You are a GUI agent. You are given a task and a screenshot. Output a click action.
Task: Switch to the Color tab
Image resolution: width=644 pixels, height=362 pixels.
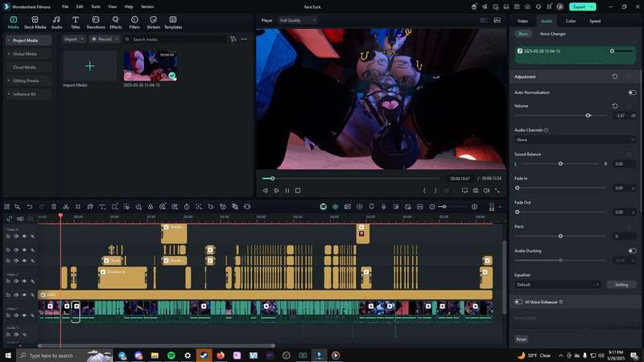pyautogui.click(x=571, y=21)
